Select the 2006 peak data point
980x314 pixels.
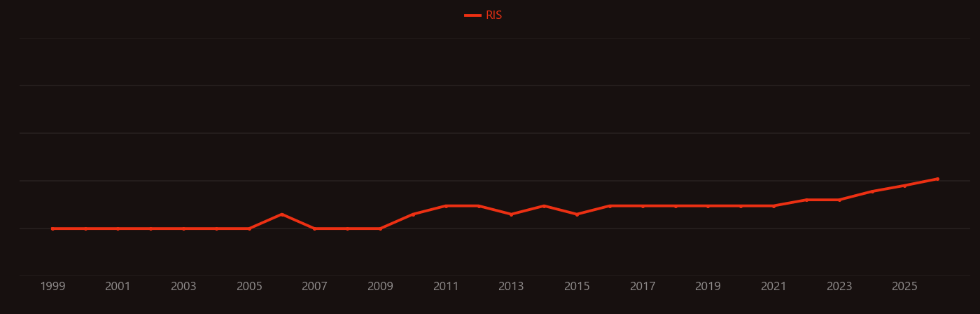tap(281, 214)
